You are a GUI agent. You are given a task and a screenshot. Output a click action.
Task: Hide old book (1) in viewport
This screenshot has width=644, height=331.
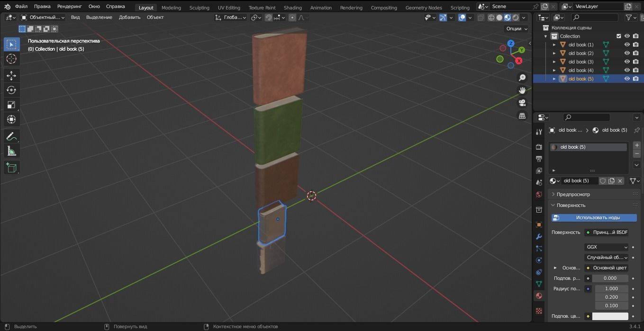(627, 45)
